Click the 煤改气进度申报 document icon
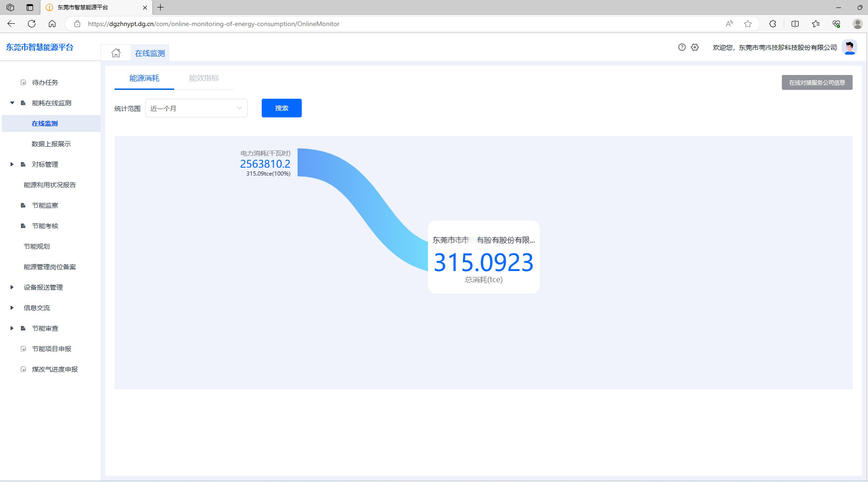Image resolution: width=868 pixels, height=482 pixels. 23,369
